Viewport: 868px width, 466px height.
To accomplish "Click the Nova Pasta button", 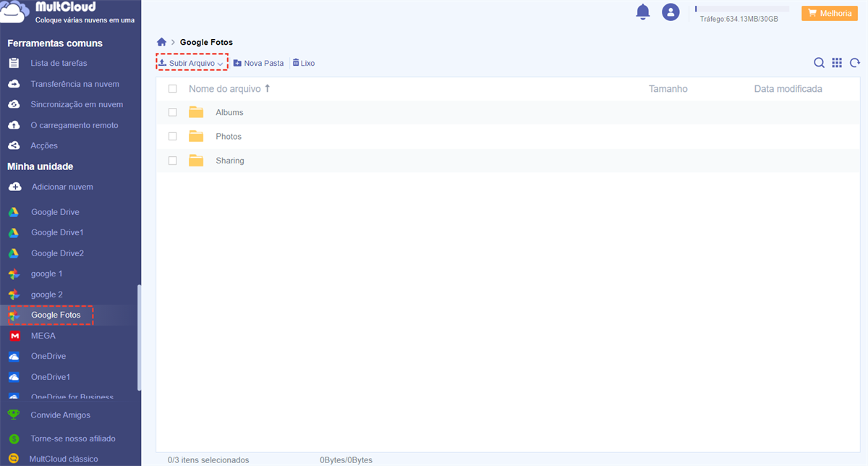I will (258, 63).
